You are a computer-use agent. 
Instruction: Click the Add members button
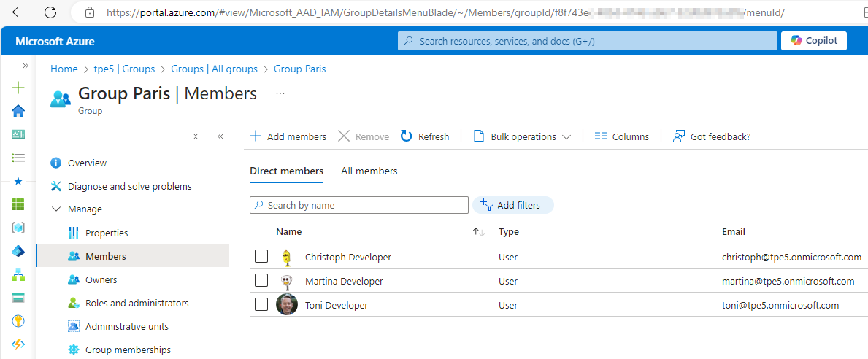click(288, 136)
